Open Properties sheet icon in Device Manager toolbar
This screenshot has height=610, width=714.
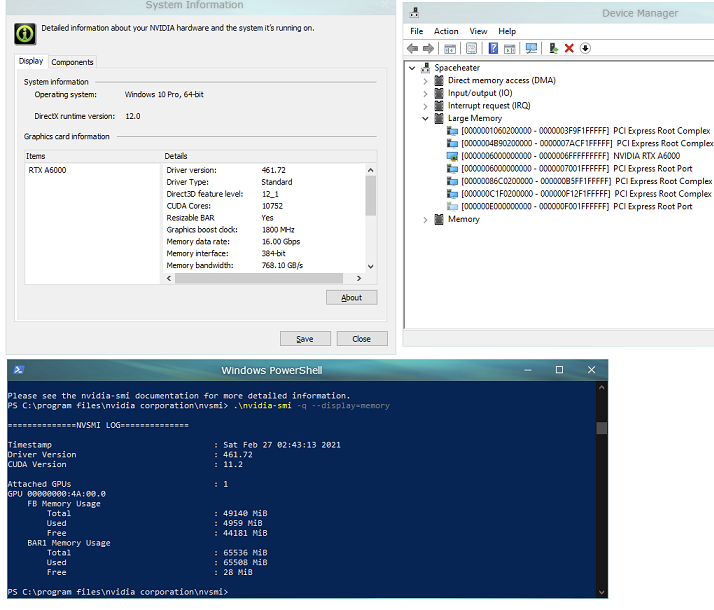pos(471,48)
